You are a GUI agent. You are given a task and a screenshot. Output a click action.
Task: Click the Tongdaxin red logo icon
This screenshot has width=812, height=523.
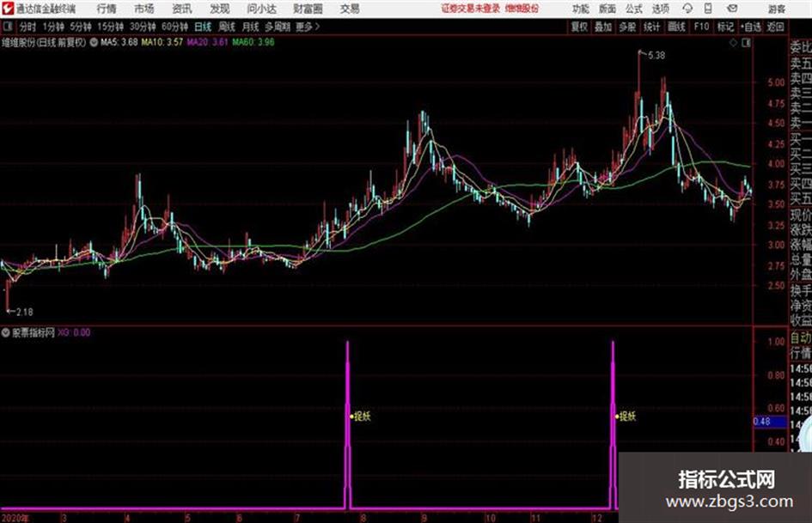8,9
